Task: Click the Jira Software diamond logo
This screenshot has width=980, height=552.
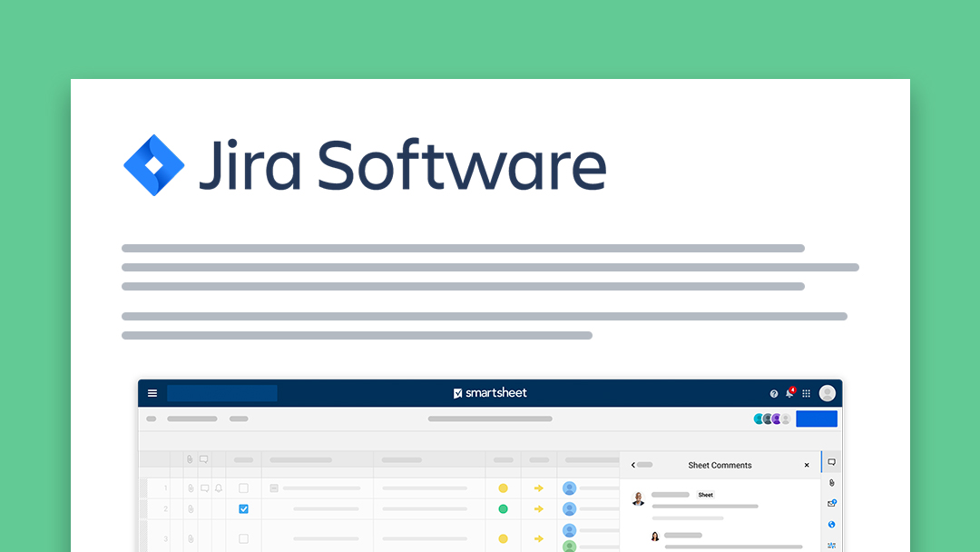Action: coord(153,165)
